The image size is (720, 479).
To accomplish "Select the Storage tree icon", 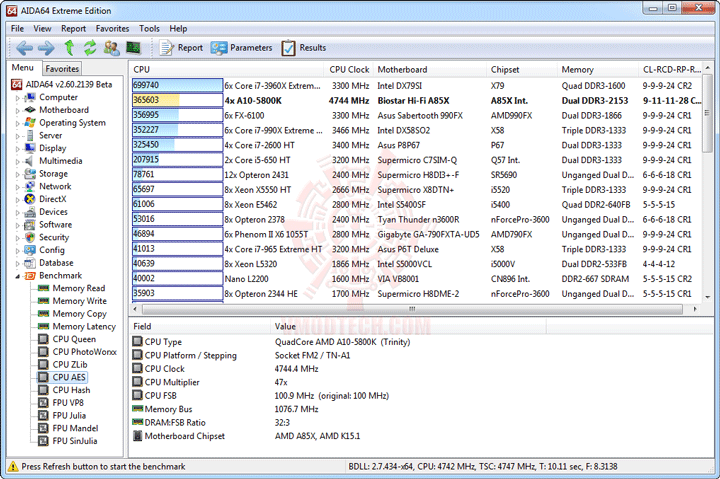I will (x=30, y=174).
